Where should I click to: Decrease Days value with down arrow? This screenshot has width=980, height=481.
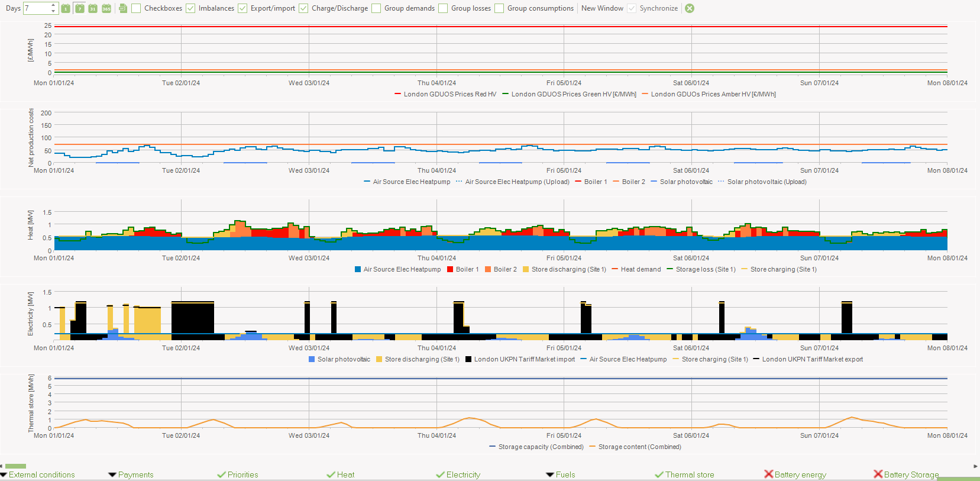[53, 11]
